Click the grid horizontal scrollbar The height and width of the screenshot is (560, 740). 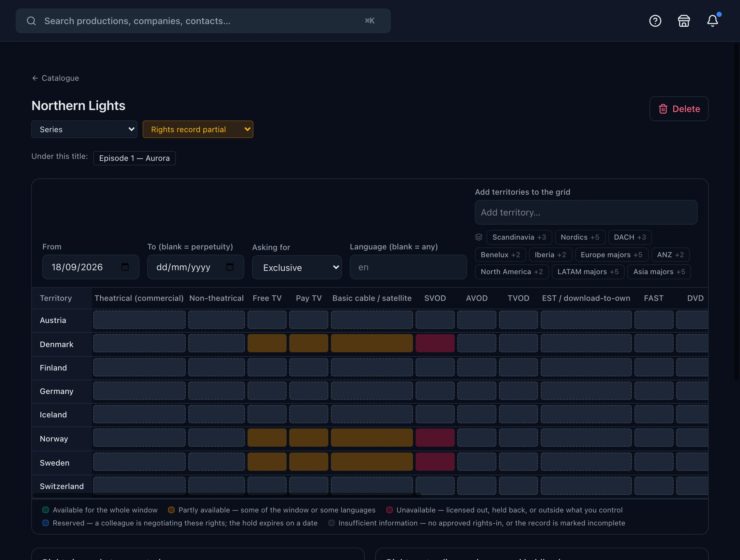[x=227, y=496]
